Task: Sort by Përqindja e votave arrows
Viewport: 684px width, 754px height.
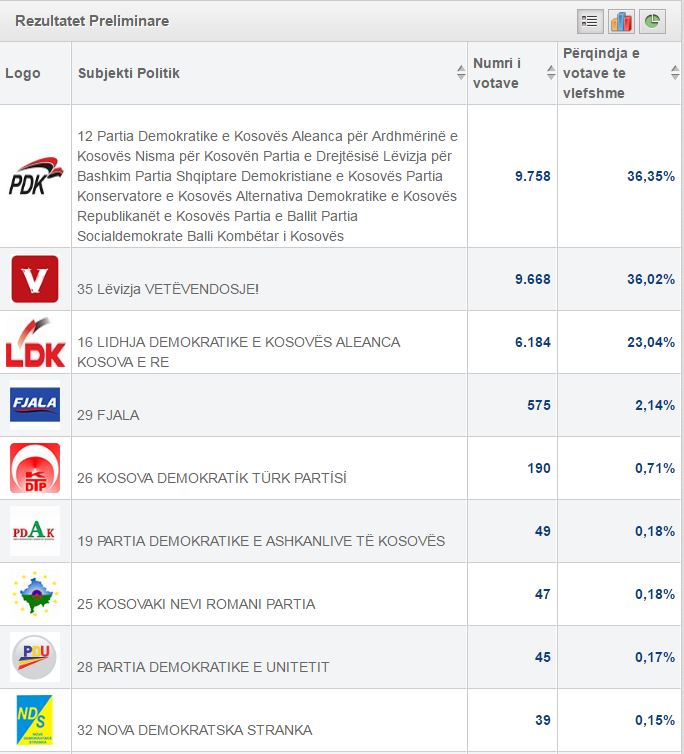Action: [x=675, y=72]
